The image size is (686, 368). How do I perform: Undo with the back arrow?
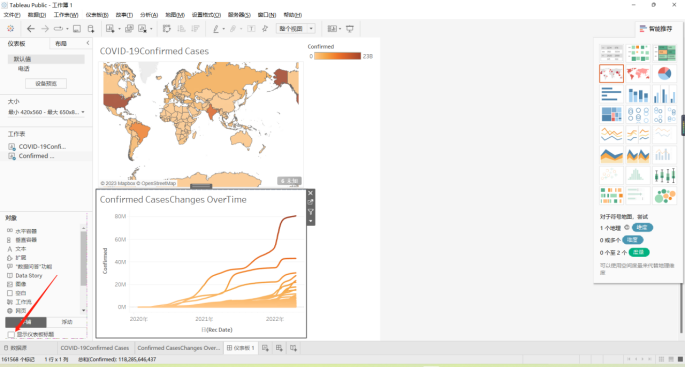tap(31, 28)
